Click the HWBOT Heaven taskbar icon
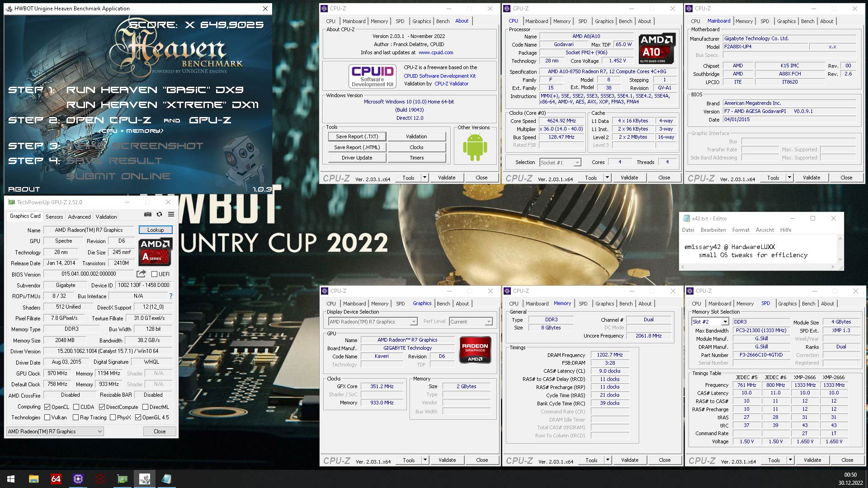Viewport: 868px width, 488px height. pyautogui.click(x=145, y=479)
